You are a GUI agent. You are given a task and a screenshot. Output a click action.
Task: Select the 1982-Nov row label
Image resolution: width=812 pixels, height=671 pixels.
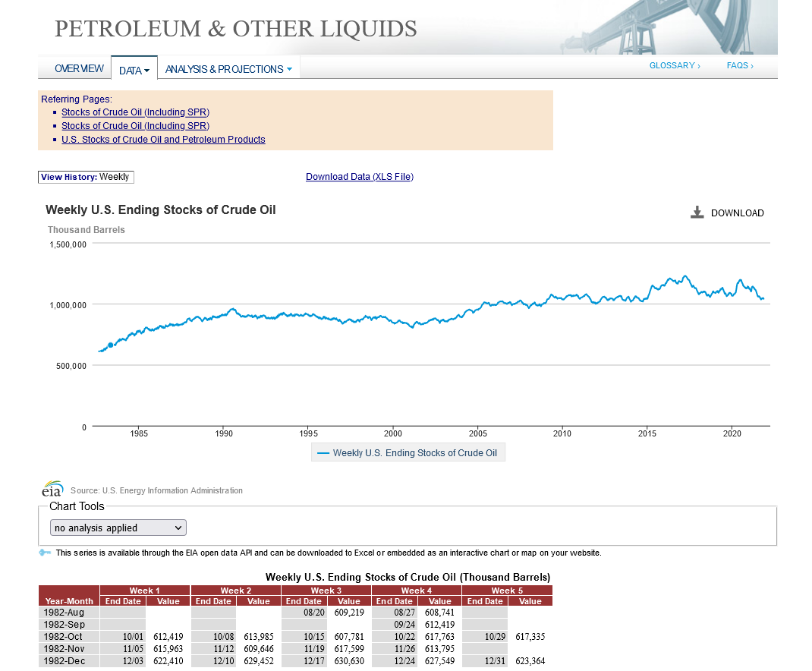(x=64, y=649)
